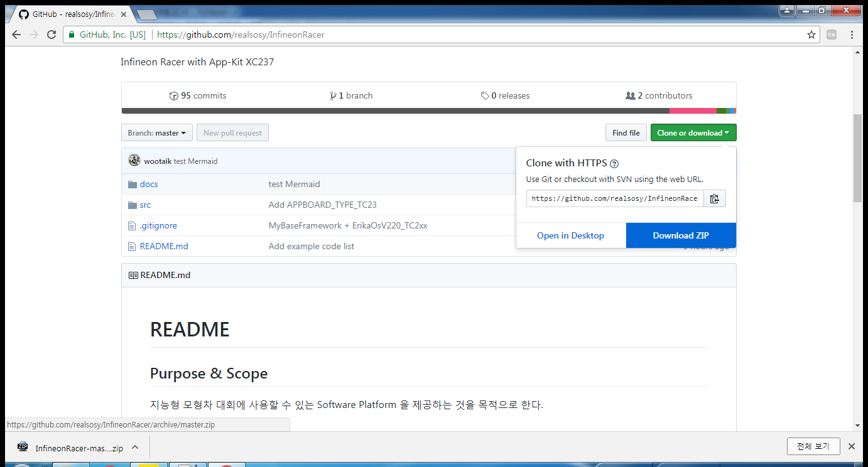Click the docs folder icon
This screenshot has height=467, width=868.
click(132, 184)
